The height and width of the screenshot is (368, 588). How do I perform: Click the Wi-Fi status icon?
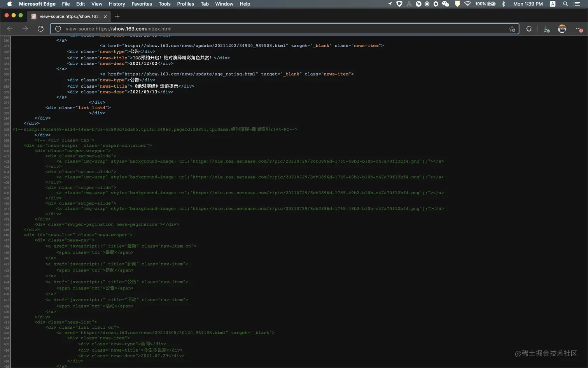pos(467,4)
